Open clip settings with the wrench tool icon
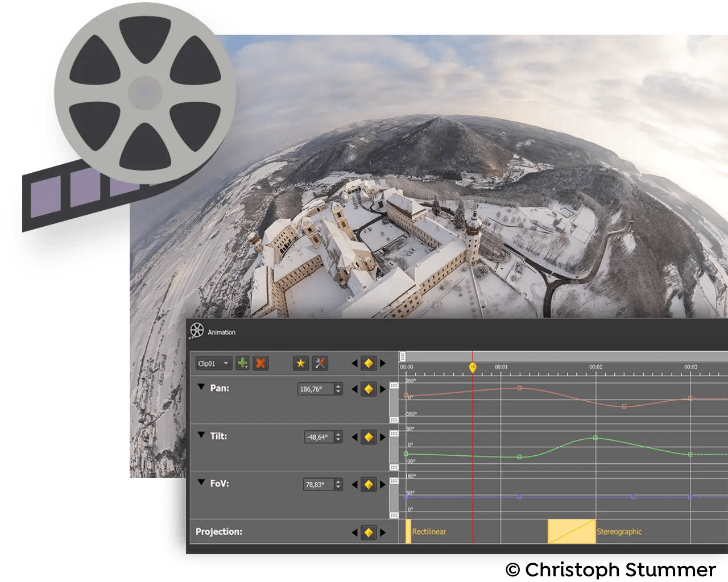Screen dimensions: 728x582 point(320,364)
